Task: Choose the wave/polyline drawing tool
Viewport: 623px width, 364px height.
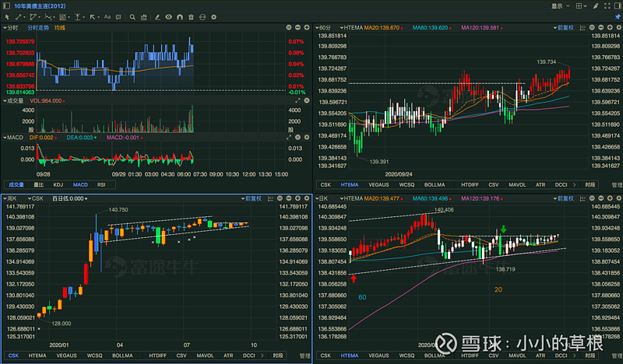Action: (x=48, y=17)
